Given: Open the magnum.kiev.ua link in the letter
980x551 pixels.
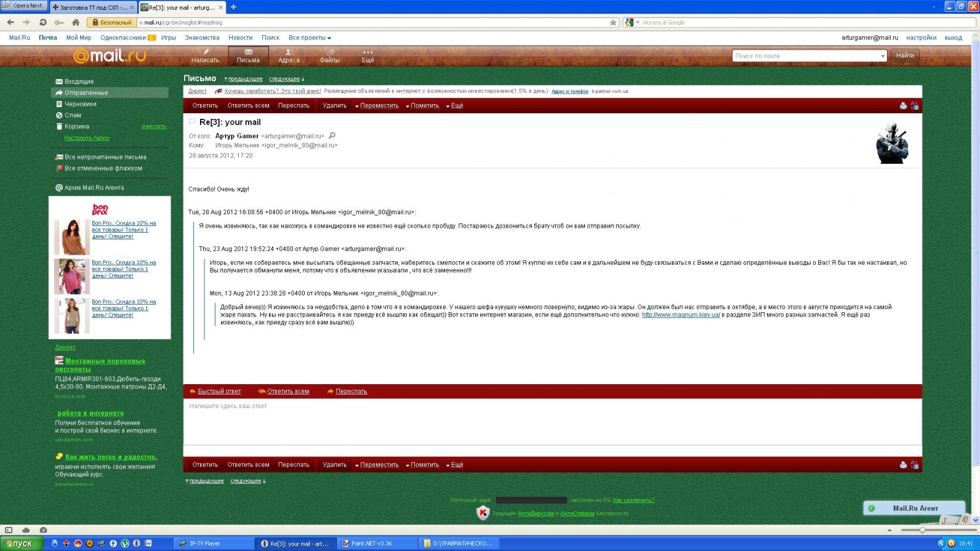Looking at the screenshot, I should (681, 315).
